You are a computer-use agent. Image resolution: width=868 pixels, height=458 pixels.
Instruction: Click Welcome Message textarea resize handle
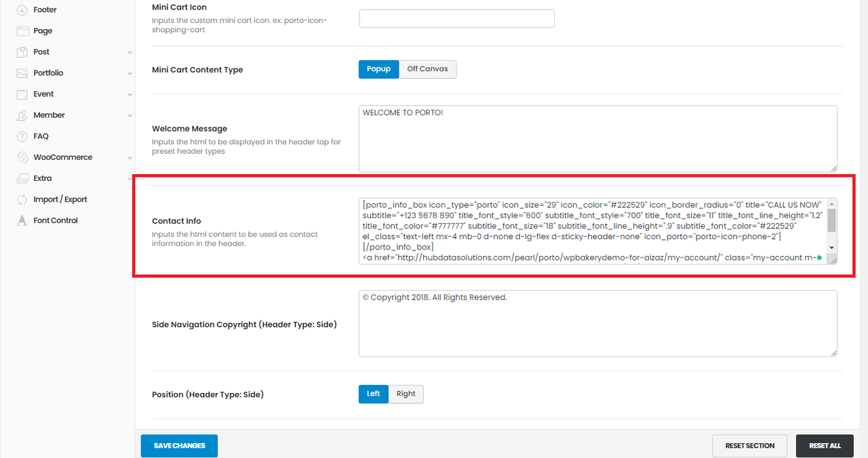click(833, 168)
